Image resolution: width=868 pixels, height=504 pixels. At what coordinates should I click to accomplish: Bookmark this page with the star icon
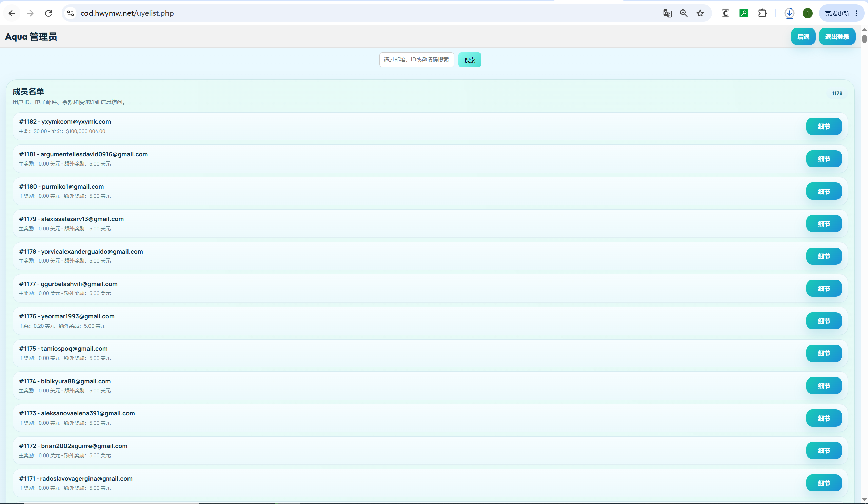pyautogui.click(x=700, y=13)
